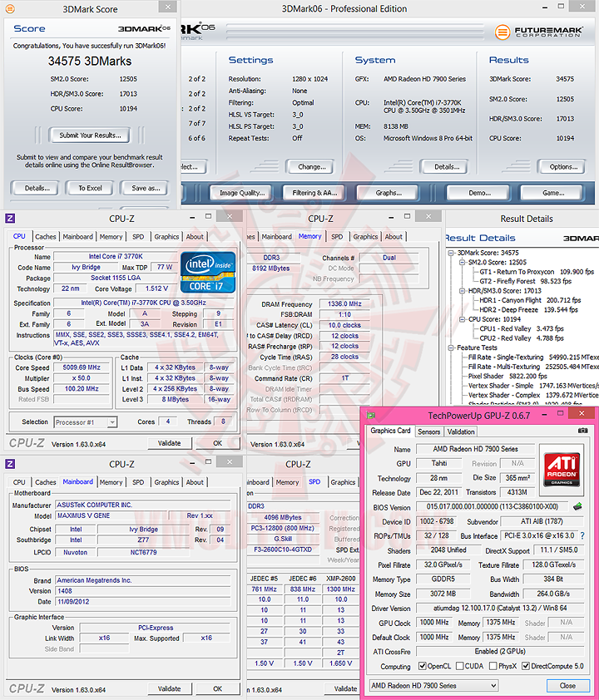Open Graphics tab in the Mainboard CPU-Z window
This screenshot has height=700, width=599.
point(166,482)
